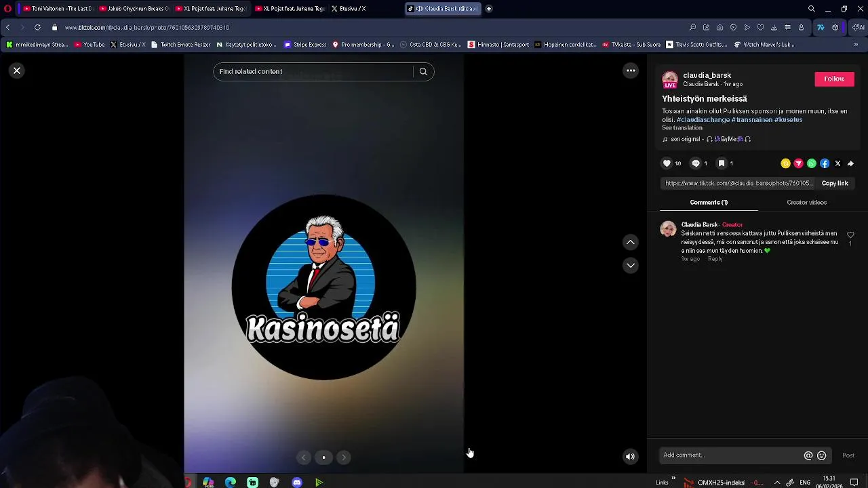Open a new browser tab with plus
This screenshot has width=868, height=488.
[489, 9]
